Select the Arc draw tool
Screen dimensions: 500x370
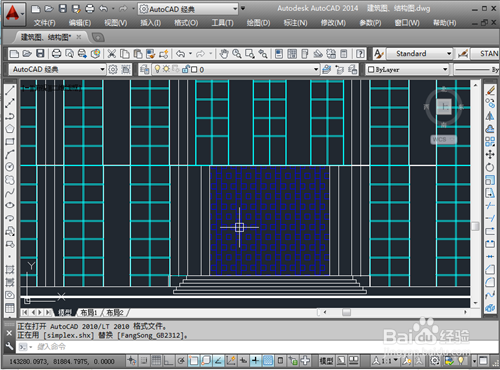pos(10,154)
